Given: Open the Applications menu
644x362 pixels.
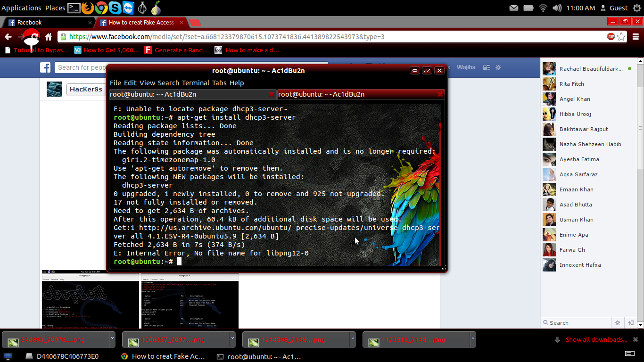Looking at the screenshot, I should coord(21,8).
